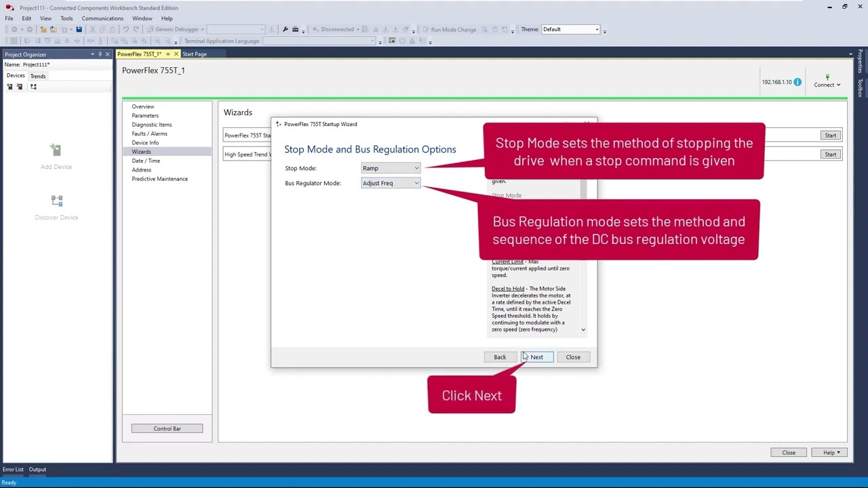Click Start for the PowerFlex 755T Startup wizard row
The height and width of the screenshot is (488, 868).
point(831,136)
